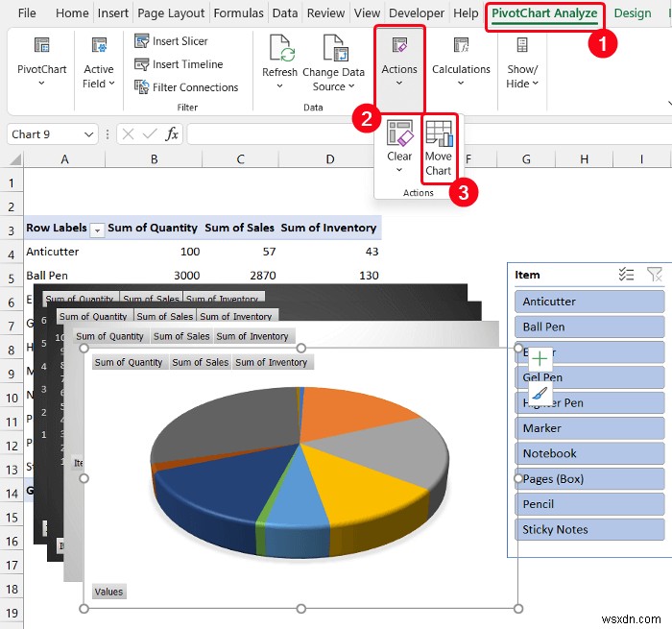Click the Calculations group icon

click(461, 45)
